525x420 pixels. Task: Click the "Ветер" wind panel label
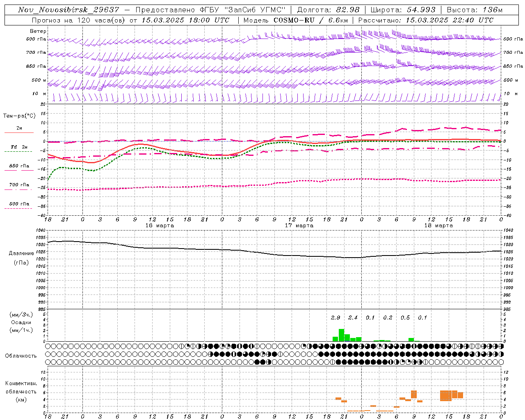pos(38,31)
